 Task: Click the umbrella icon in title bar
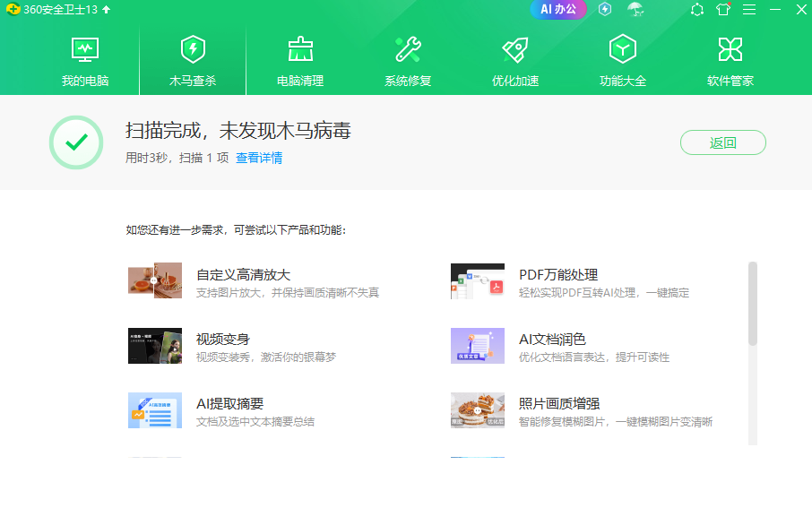coord(635,9)
